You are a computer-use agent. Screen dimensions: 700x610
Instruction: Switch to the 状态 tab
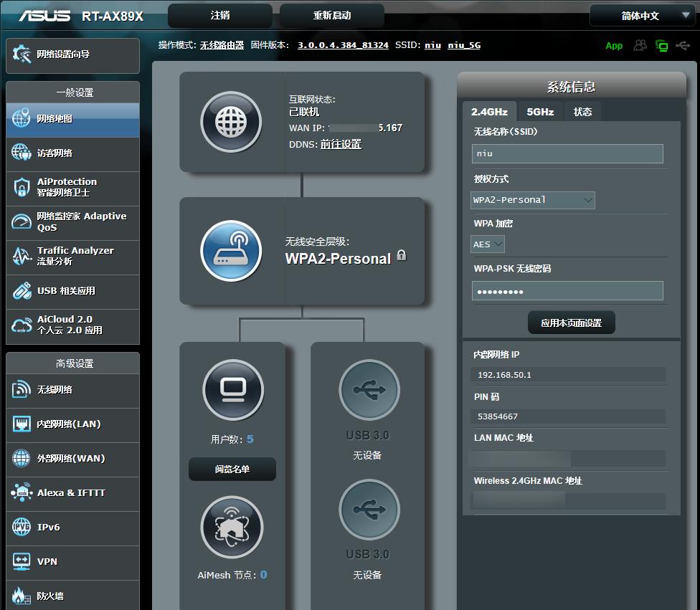582,112
